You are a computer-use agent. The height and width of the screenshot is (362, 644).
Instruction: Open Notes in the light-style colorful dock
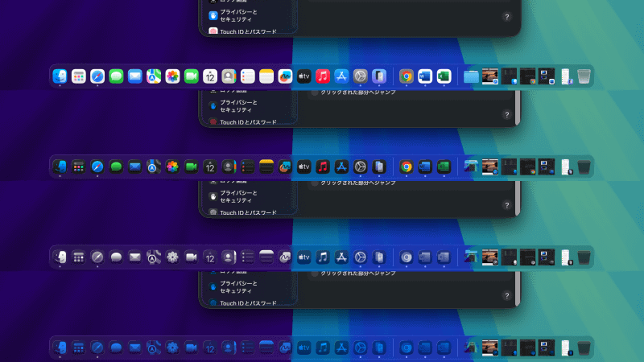266,76
